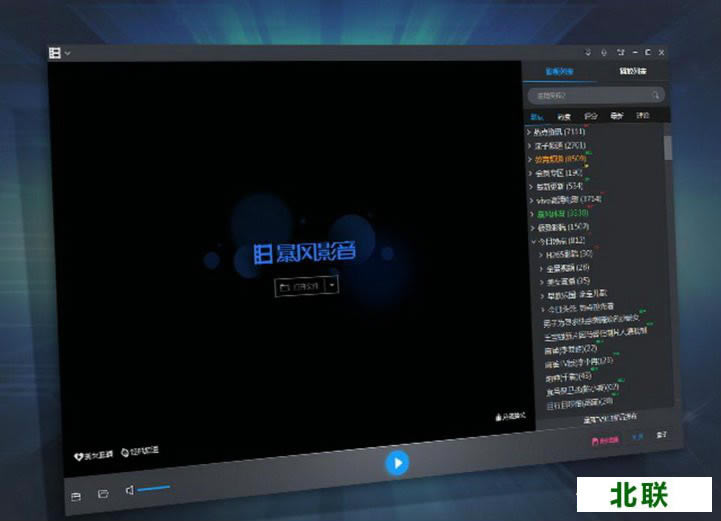Image resolution: width=721 pixels, height=521 pixels.
Task: Click the search magnifier icon in sidebar
Action: (656, 95)
